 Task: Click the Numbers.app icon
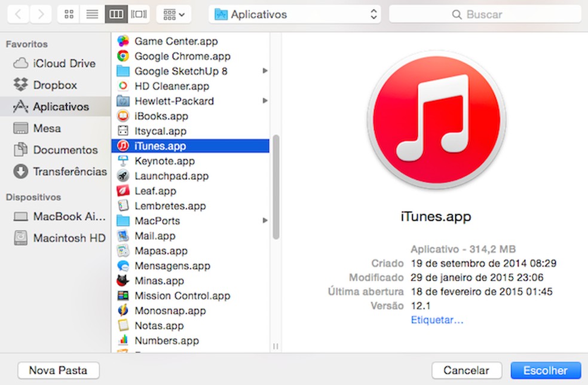[123, 340]
